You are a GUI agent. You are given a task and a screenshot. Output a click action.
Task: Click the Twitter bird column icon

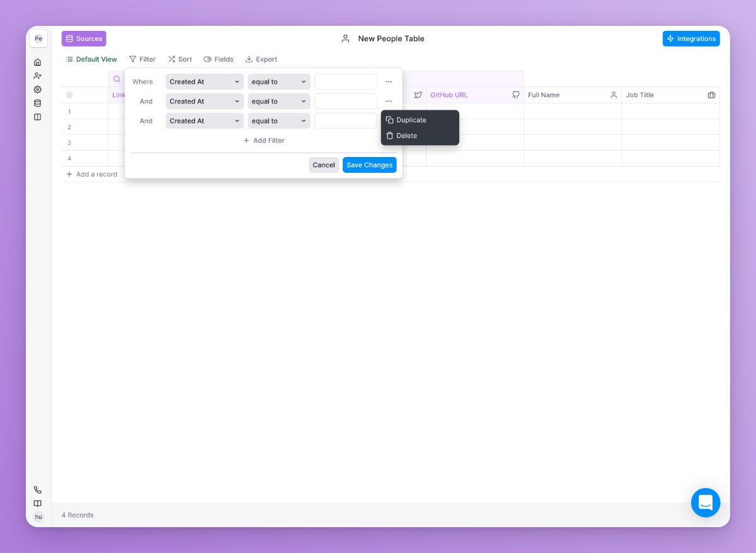[418, 95]
